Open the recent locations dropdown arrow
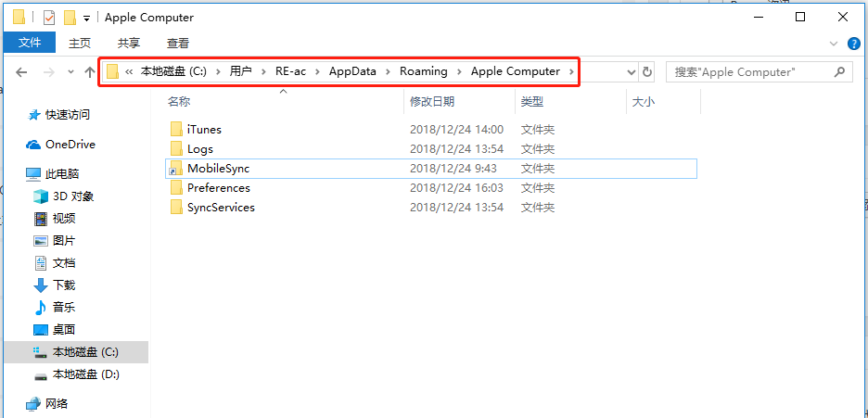The width and height of the screenshot is (868, 418). point(70,72)
